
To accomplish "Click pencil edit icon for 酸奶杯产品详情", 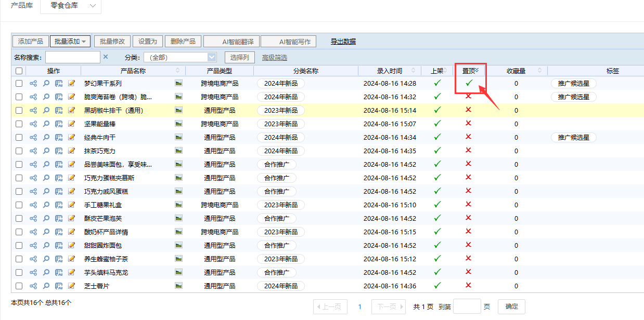I will click(72, 232).
